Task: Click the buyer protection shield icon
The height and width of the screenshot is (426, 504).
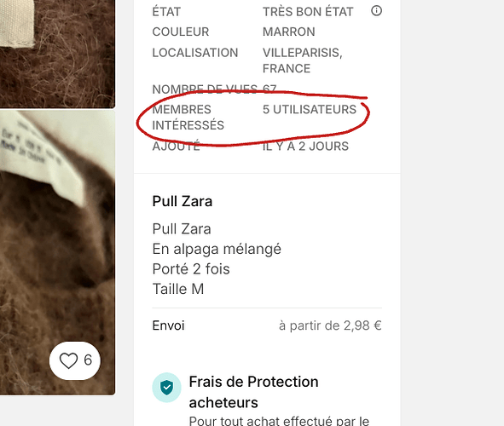Action: click(166, 388)
